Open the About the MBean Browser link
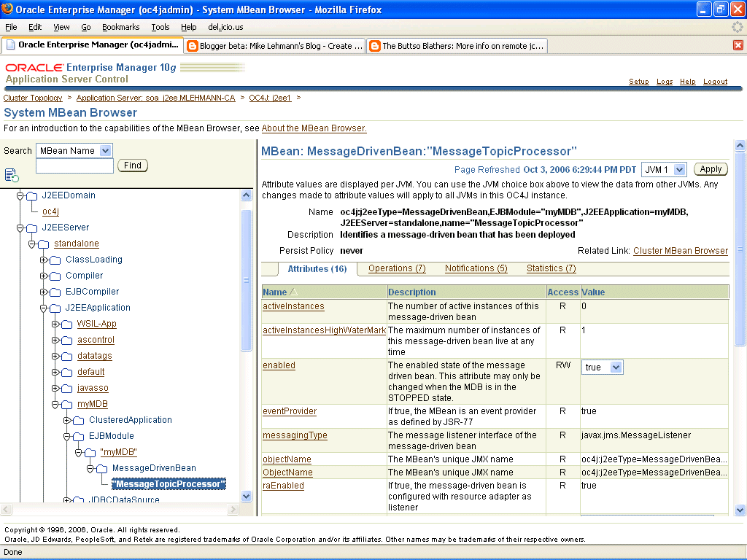 tap(314, 128)
